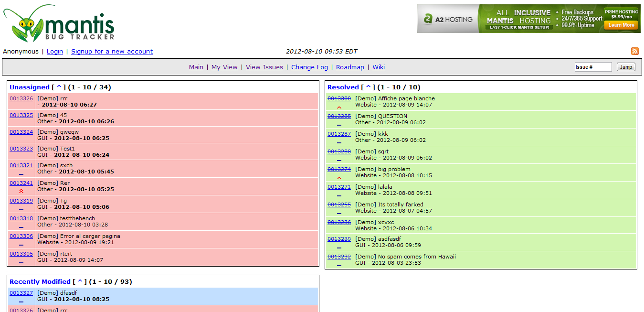The image size is (644, 312).
Task: Click '[Demo] Error al cargar pagina' text
Action: pyautogui.click(x=79, y=236)
